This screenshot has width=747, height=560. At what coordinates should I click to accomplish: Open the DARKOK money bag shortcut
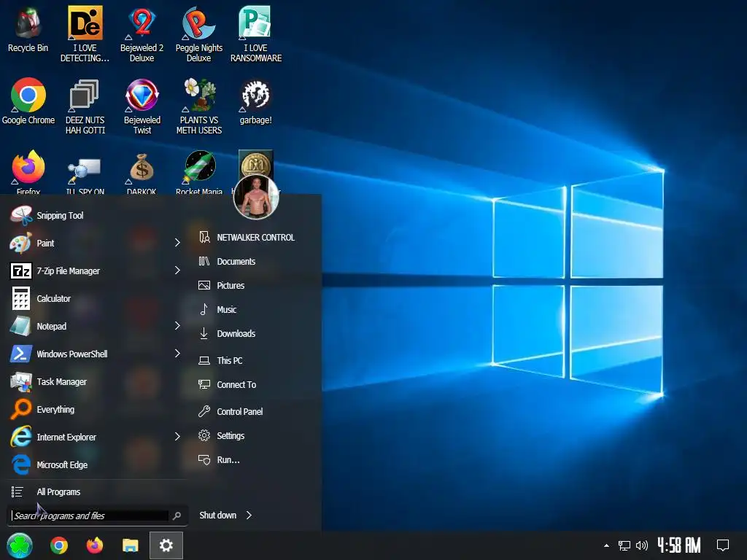(142, 172)
